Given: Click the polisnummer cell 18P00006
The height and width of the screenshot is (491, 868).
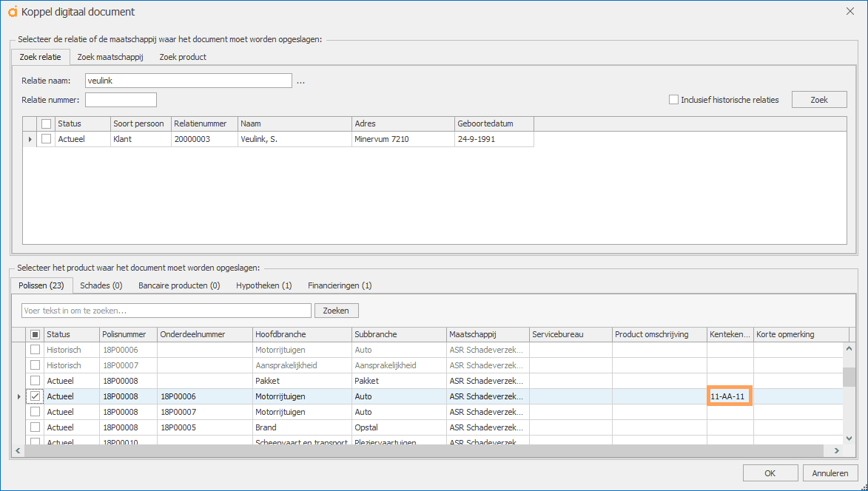Looking at the screenshot, I should pos(129,350).
